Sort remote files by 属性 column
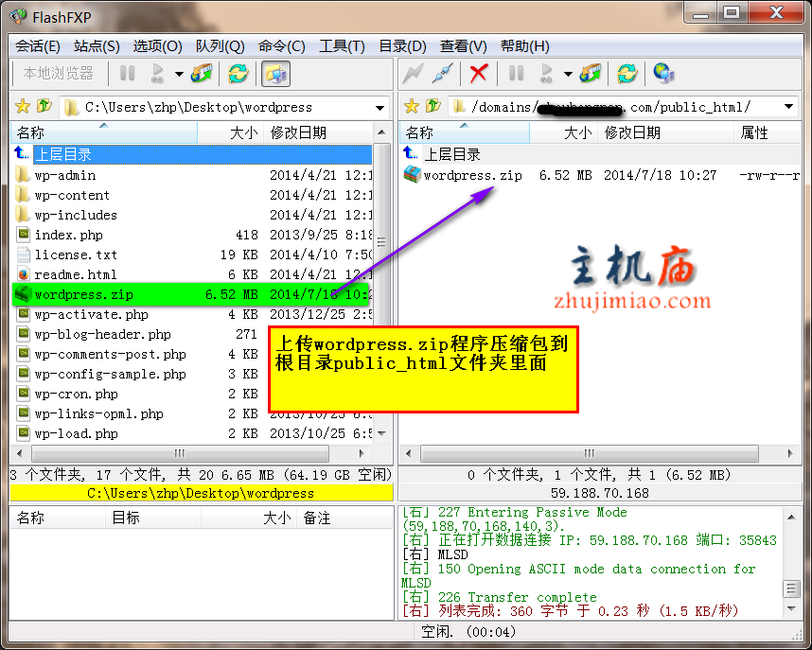This screenshot has width=812, height=650. click(768, 133)
